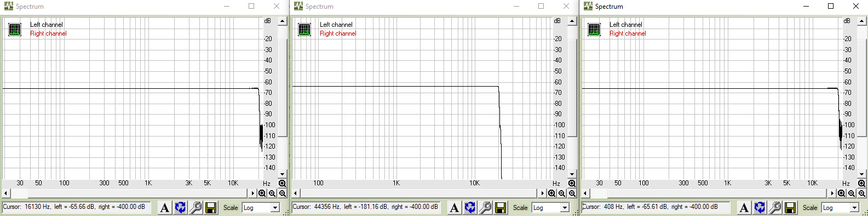Click floppy save icon in right Spectrum window
The image size is (868, 216).
790,208
